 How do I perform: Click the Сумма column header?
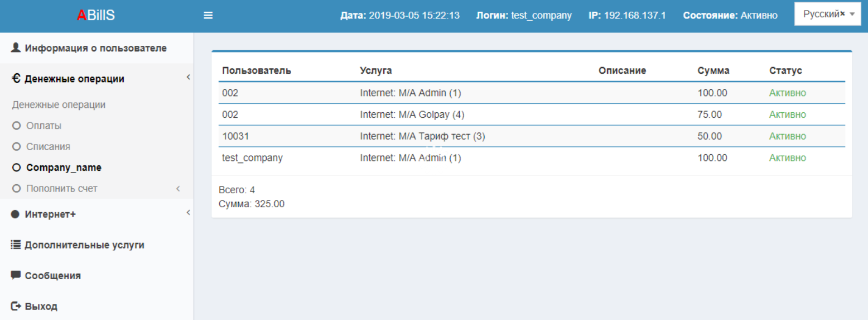tap(713, 70)
